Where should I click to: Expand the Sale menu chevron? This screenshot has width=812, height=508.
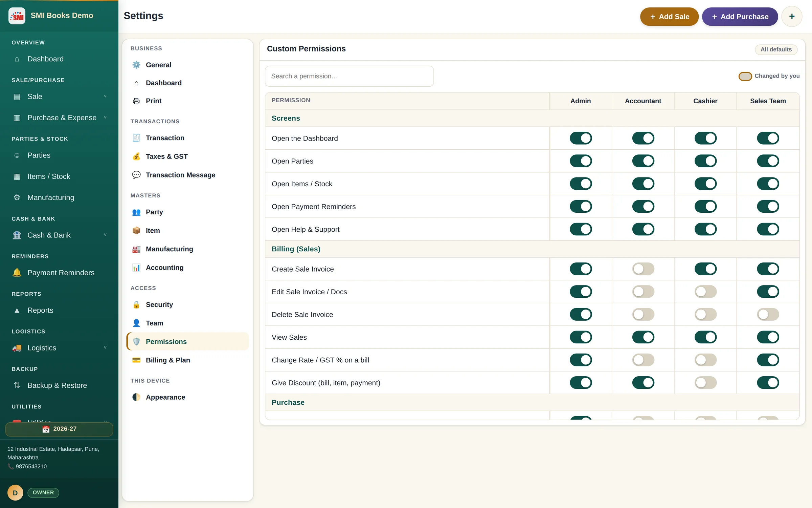point(105,96)
